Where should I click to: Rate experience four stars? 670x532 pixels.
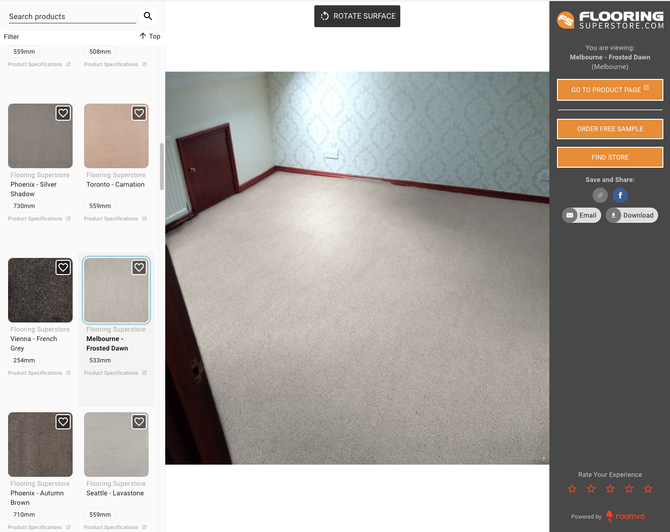[629, 488]
